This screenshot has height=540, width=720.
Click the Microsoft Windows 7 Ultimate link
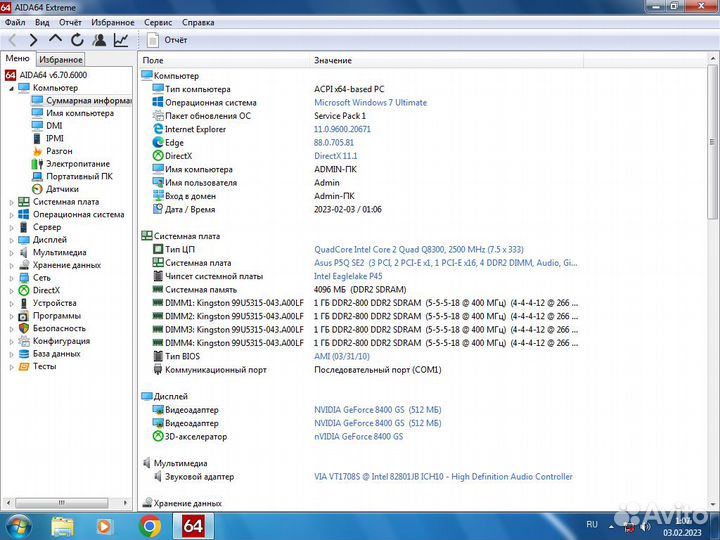click(x=371, y=102)
